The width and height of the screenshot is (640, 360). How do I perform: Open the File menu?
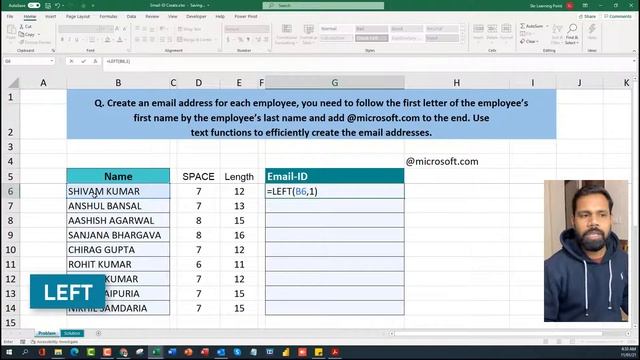10,16
